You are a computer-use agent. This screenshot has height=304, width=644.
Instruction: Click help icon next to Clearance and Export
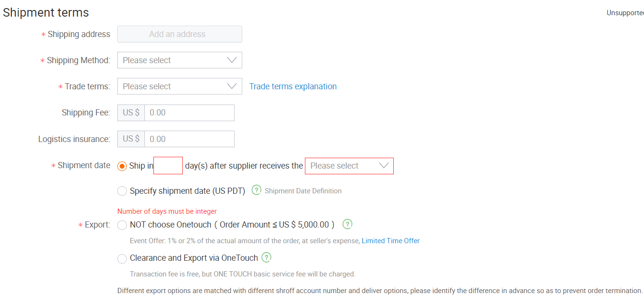pos(266,258)
